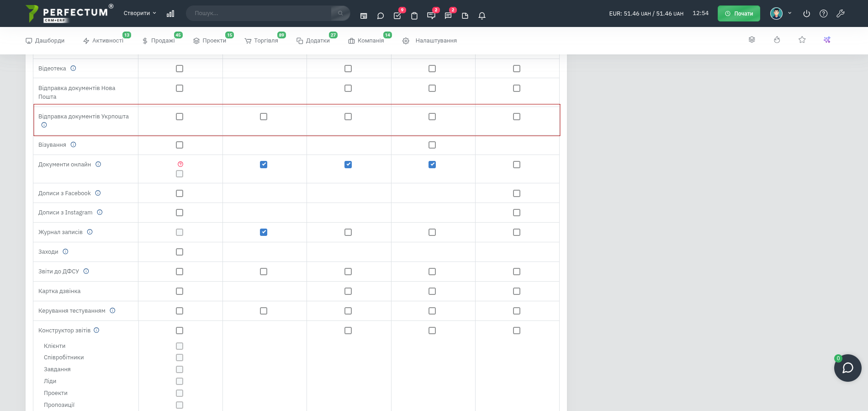
Task: Open the user avatar dropdown menu
Action: [x=781, y=13]
